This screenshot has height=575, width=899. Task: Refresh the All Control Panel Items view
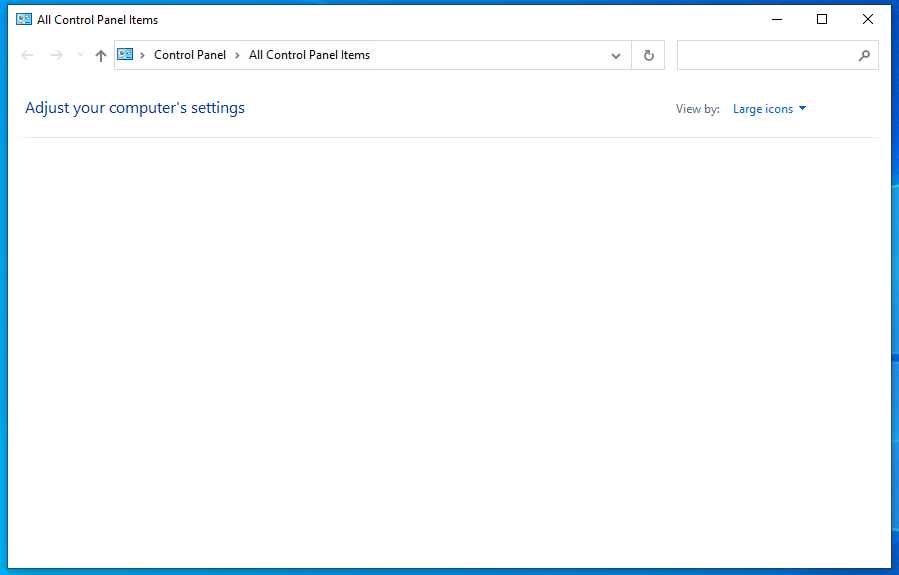click(x=648, y=55)
